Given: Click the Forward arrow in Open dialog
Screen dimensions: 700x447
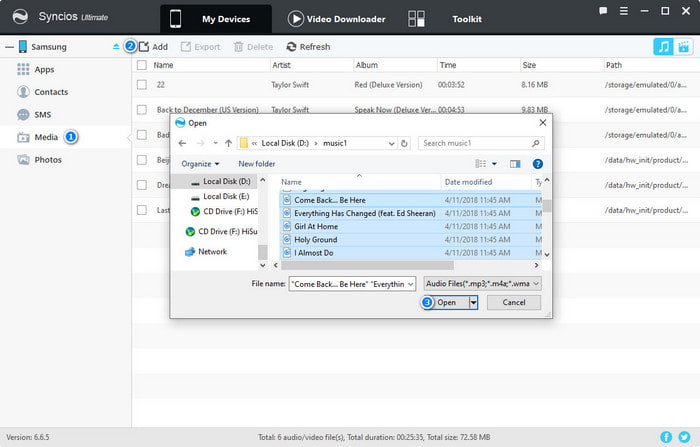Looking at the screenshot, I should click(x=200, y=143).
